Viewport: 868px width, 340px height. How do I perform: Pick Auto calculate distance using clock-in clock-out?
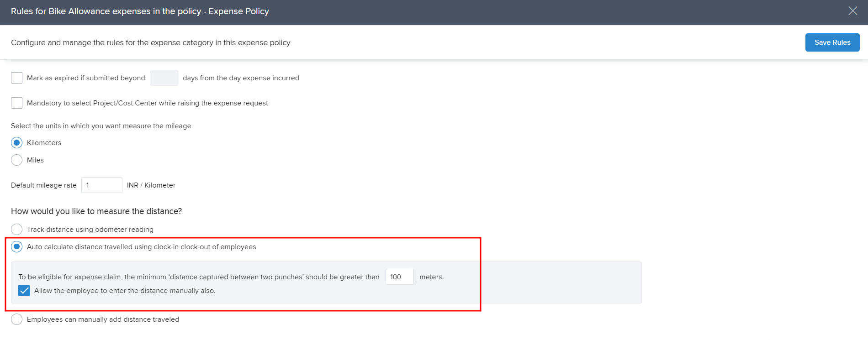[17, 247]
